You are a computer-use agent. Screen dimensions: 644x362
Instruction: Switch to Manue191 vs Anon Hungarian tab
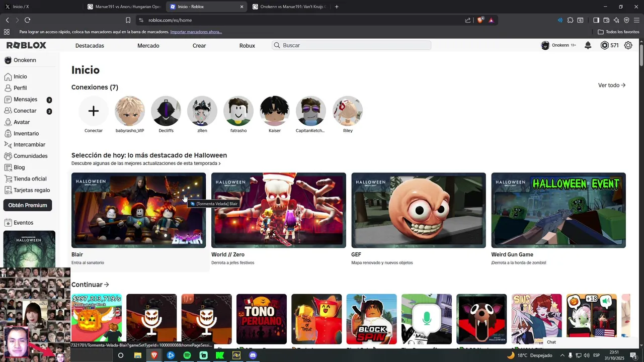[x=124, y=7]
